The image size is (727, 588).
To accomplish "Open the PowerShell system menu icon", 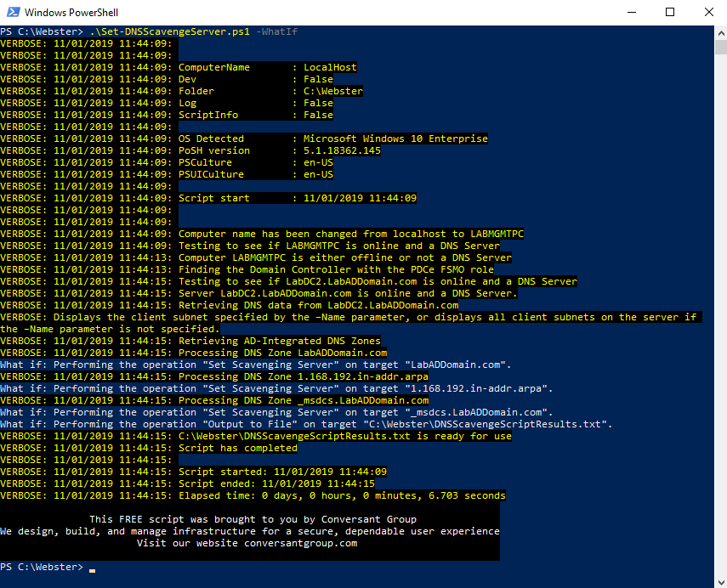I will [11, 12].
